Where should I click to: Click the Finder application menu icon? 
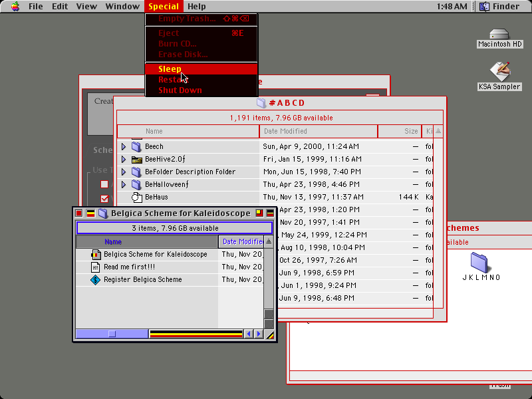coord(485,6)
